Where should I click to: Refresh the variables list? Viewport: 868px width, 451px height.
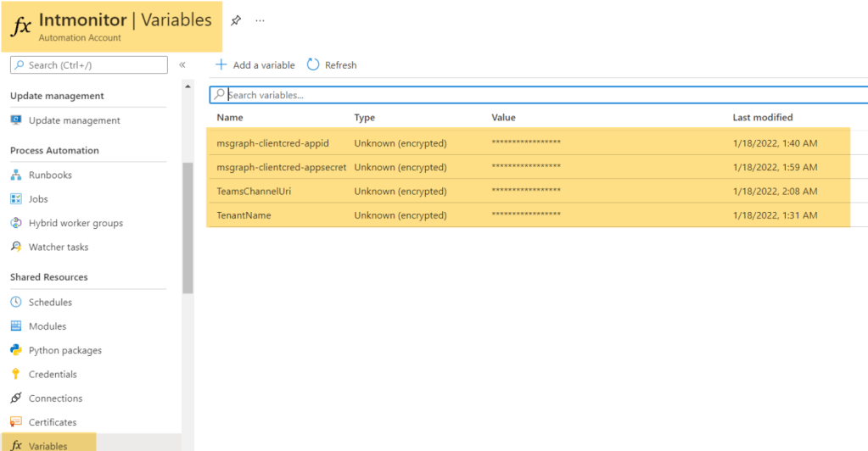[332, 65]
